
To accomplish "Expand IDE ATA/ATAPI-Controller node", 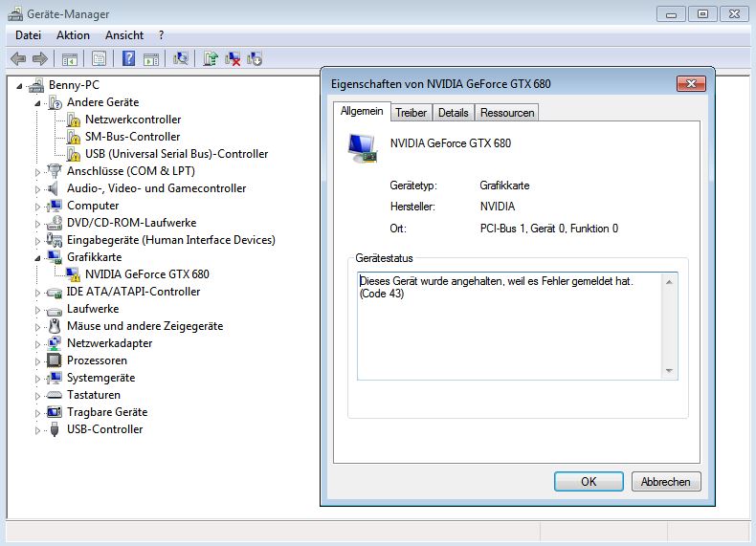I will [x=37, y=293].
